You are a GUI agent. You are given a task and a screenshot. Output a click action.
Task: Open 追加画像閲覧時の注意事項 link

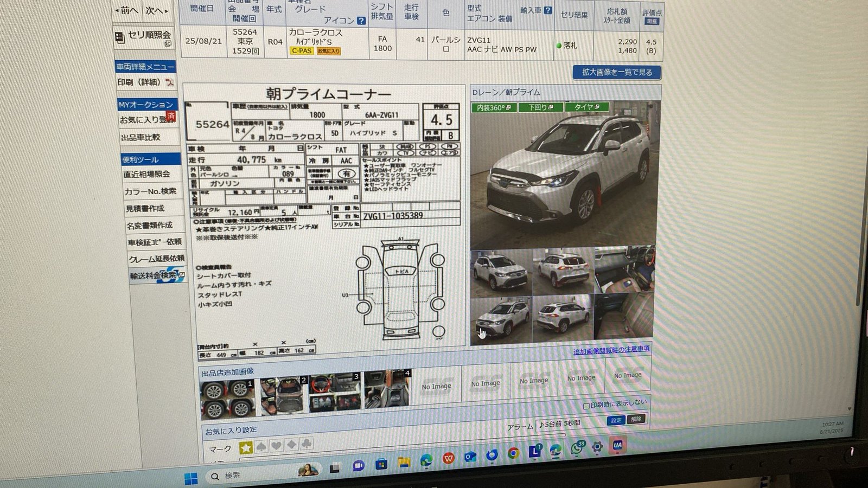point(611,350)
